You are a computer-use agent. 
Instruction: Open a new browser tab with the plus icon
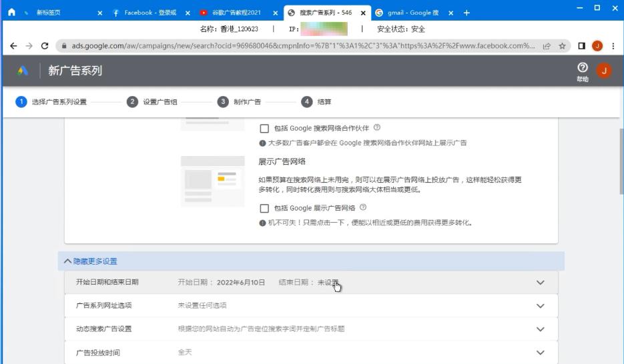(466, 13)
